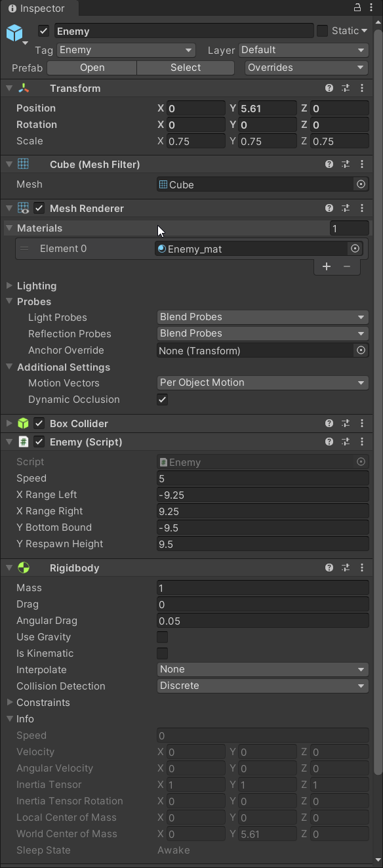Click the Materials size field
Viewport: 383px width, 868px height.
point(350,228)
